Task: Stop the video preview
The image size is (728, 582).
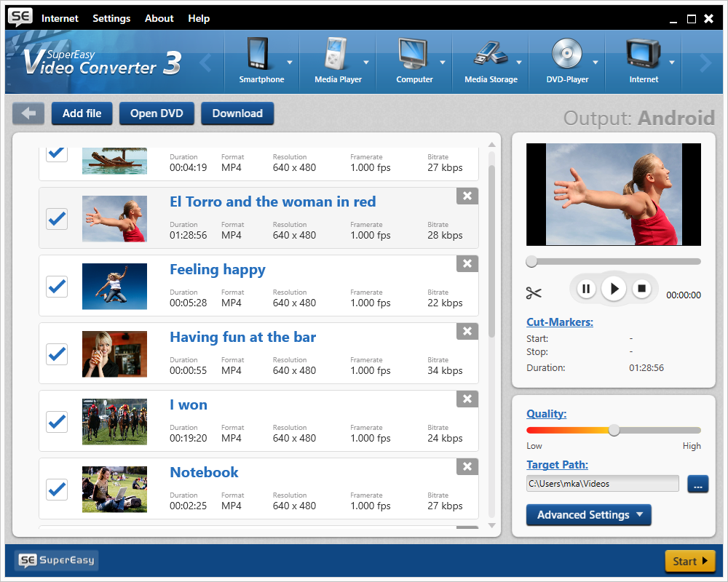Action: (x=641, y=289)
